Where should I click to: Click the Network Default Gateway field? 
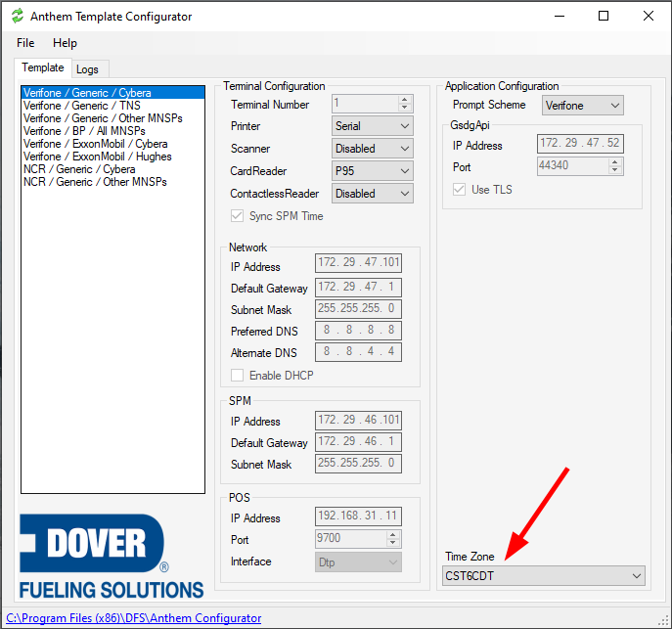[358, 287]
